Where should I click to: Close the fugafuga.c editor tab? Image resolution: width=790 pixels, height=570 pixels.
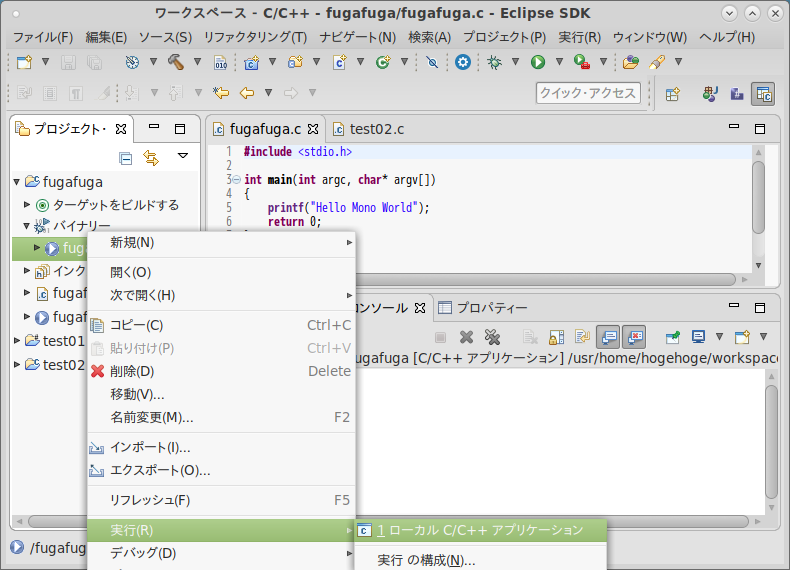(x=313, y=130)
